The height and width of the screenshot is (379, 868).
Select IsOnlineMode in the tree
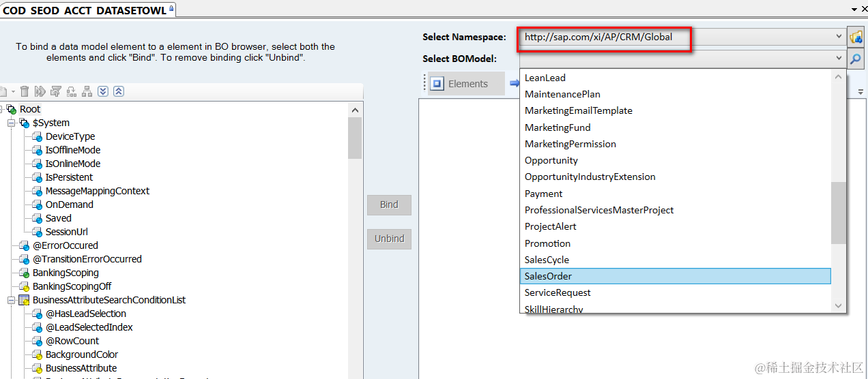click(73, 164)
